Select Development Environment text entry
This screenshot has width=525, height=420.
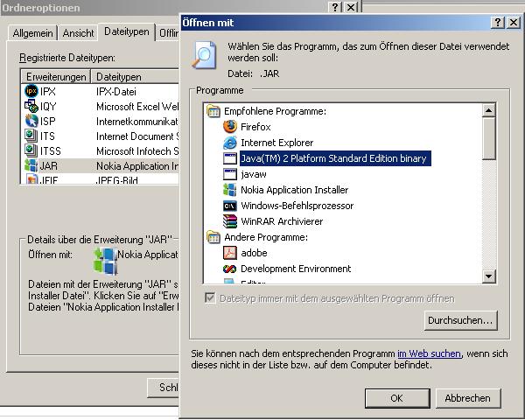[x=296, y=269]
